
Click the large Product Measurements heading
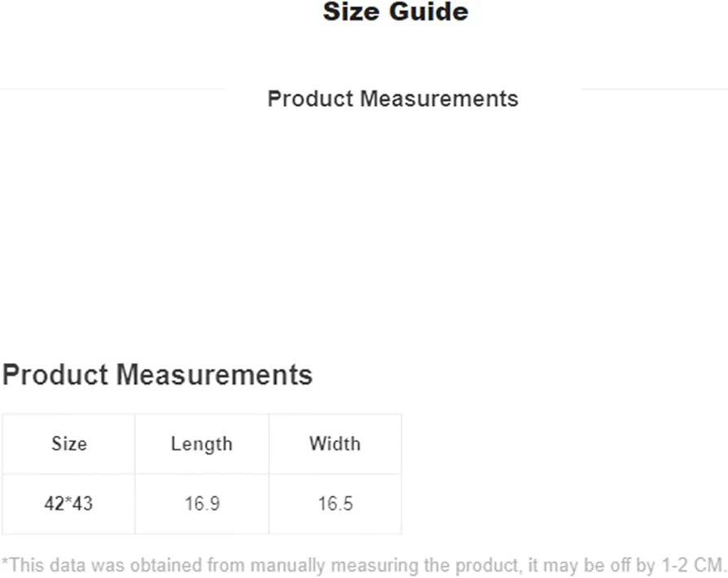coord(157,374)
